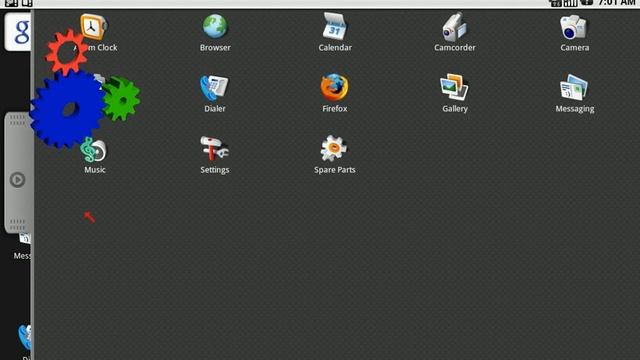Image resolution: width=640 pixels, height=360 pixels.
Task: Open the Gallery app
Action: click(454, 87)
